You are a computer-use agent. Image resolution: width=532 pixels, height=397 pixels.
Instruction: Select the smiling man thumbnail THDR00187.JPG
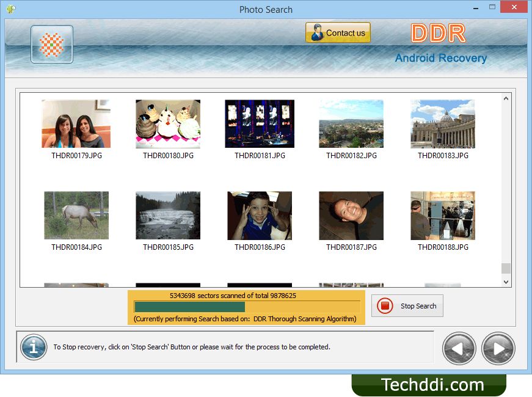tap(351, 216)
